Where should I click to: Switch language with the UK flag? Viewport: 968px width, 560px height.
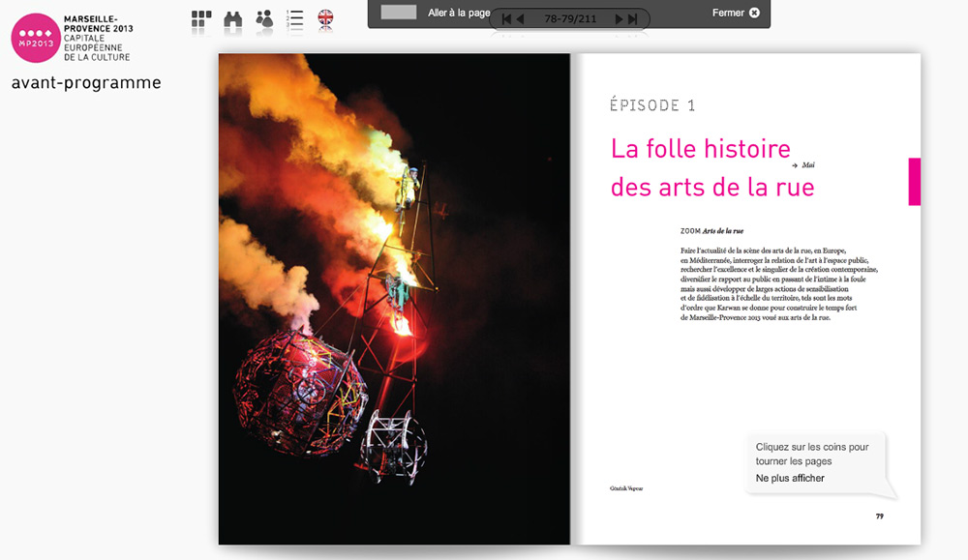tap(326, 18)
